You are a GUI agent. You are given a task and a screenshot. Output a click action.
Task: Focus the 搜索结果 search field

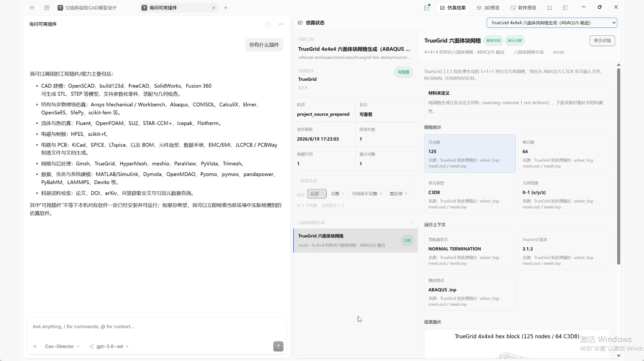(x=355, y=181)
